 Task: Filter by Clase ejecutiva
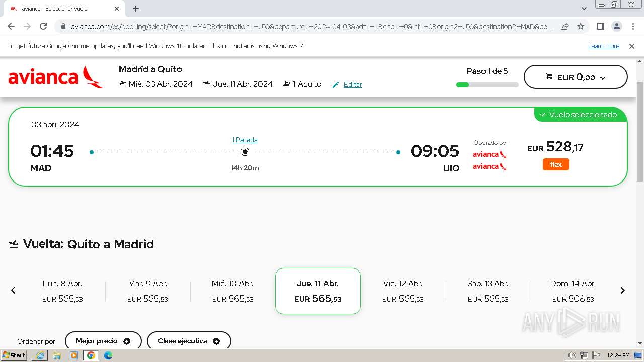pos(189,341)
